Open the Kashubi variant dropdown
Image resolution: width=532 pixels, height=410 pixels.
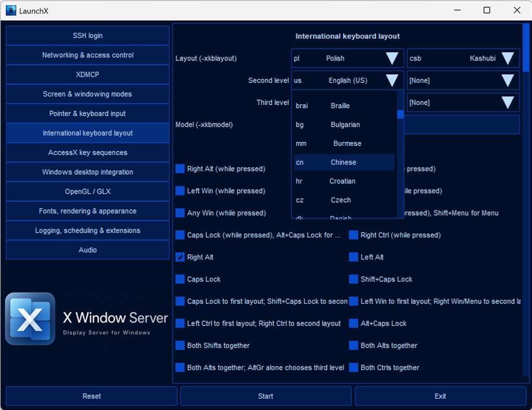463,58
